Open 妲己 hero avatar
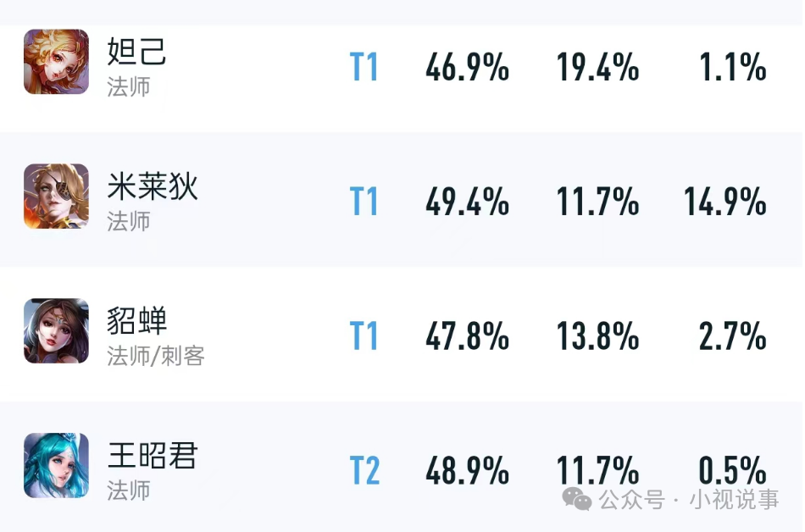 [56, 62]
